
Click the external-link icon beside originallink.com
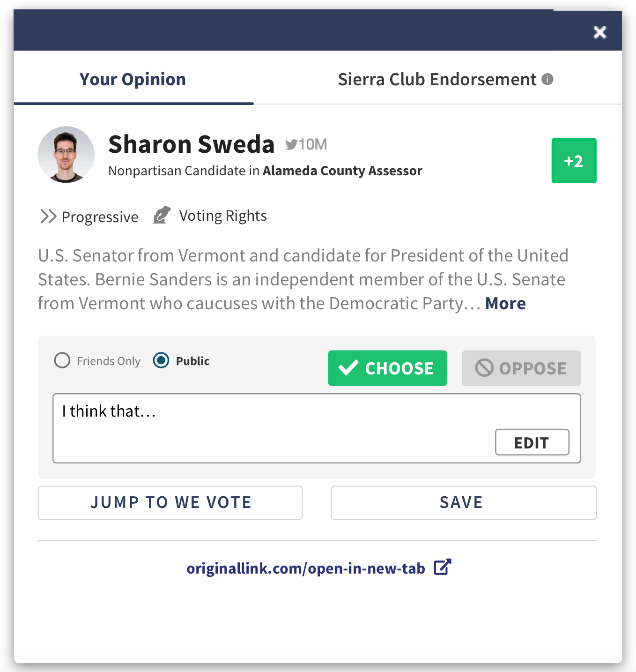(x=442, y=567)
